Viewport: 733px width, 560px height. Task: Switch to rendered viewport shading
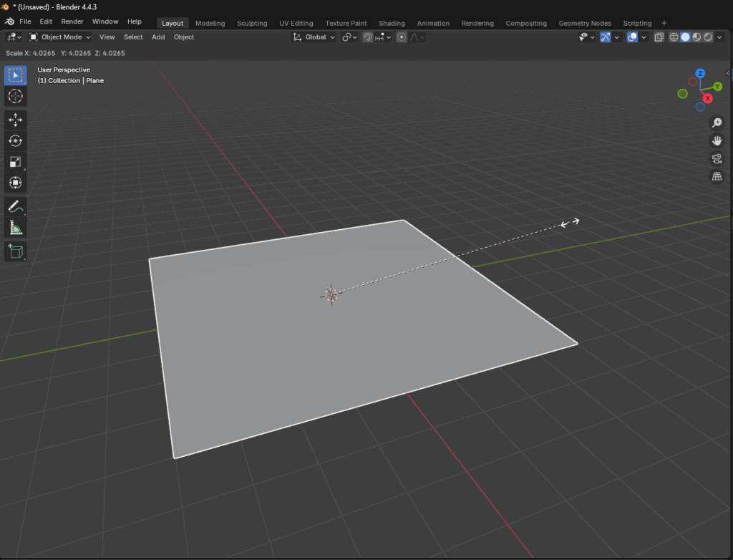click(x=708, y=37)
